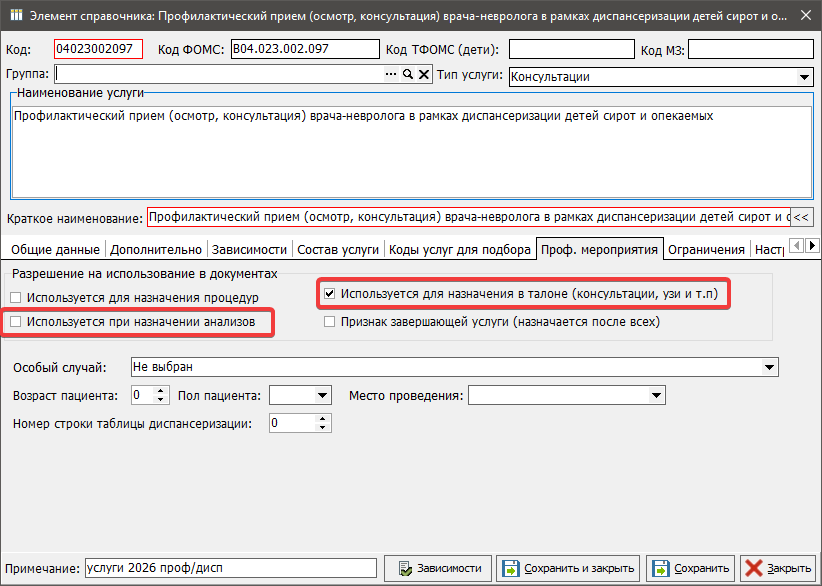Select the Проф. мероприятия tab
Viewport: 822px width, 586px height.
(599, 249)
